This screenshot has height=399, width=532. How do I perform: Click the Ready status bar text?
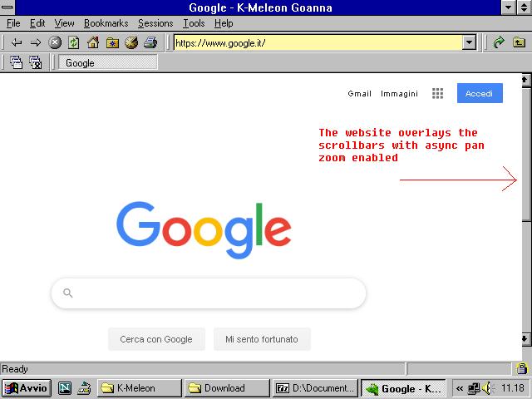[15, 369]
